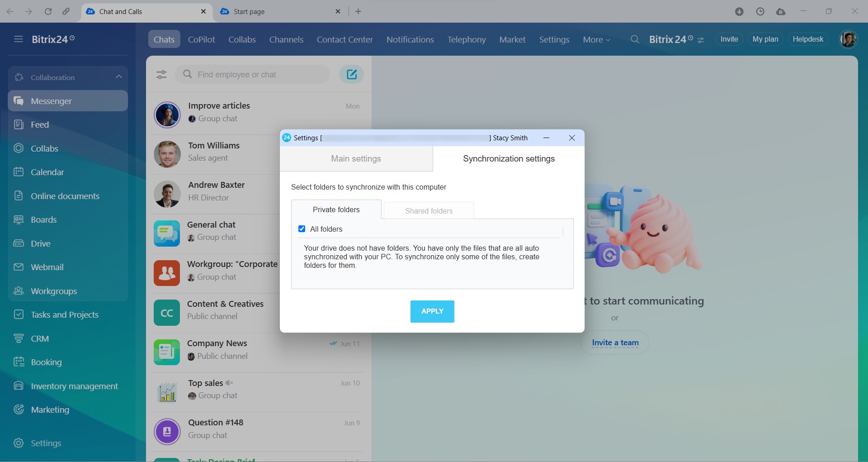The height and width of the screenshot is (462, 868).
Task: Open the user profile avatar
Action: [x=848, y=39]
